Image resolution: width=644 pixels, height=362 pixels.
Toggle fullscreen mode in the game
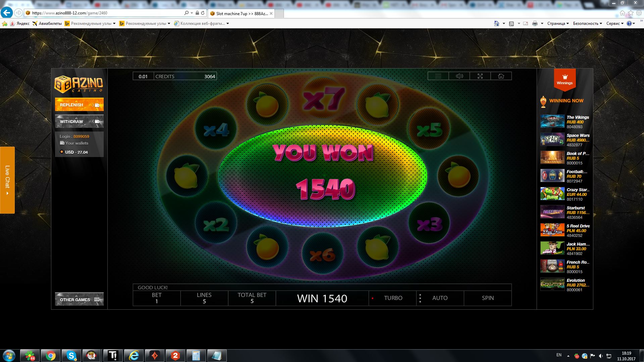[480, 76]
